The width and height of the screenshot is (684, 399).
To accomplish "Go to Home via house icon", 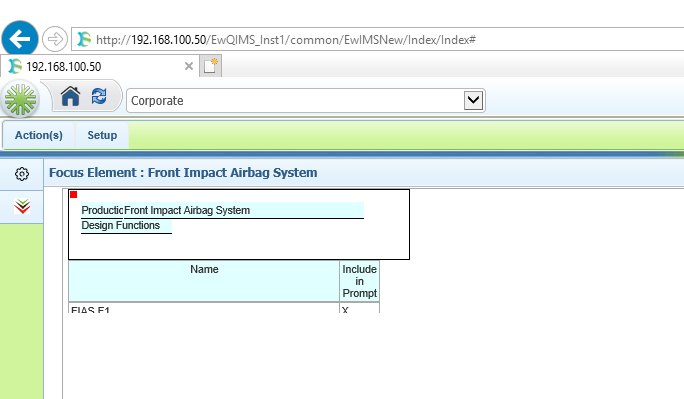I will [x=70, y=96].
